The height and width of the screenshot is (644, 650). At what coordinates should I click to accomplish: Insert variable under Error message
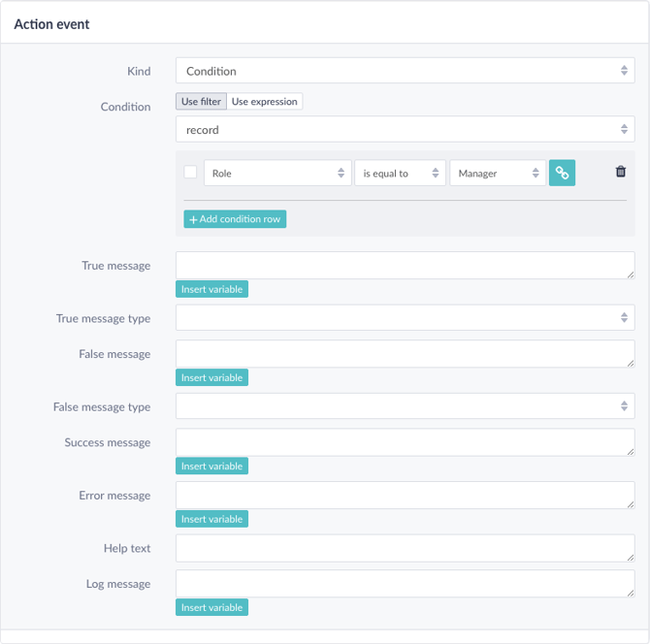[x=211, y=519]
